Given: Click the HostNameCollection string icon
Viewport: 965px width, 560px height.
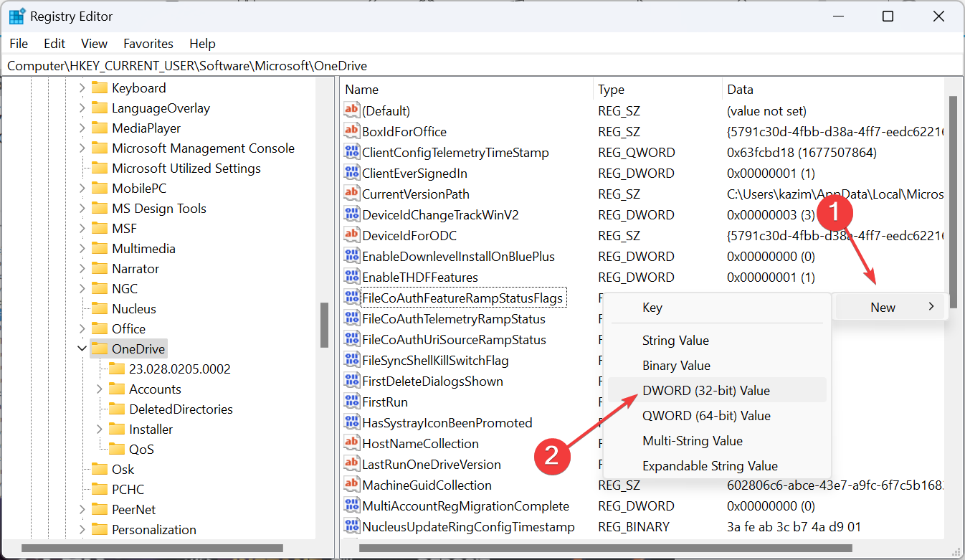Looking at the screenshot, I should pyautogui.click(x=351, y=443).
